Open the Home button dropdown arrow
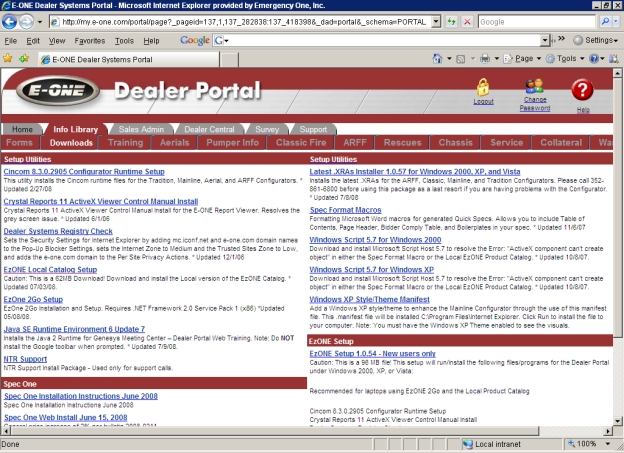624x453 pixels. pos(449,59)
